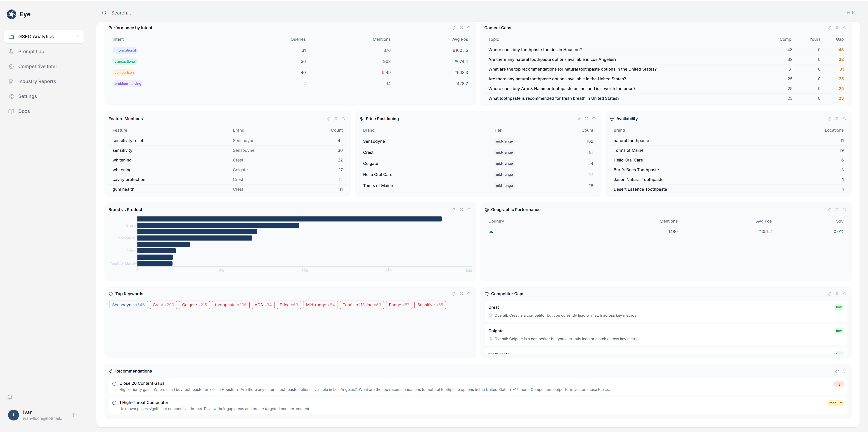Click the comparison intent badge
Viewport: 868px width, 432px height.
tap(124, 73)
